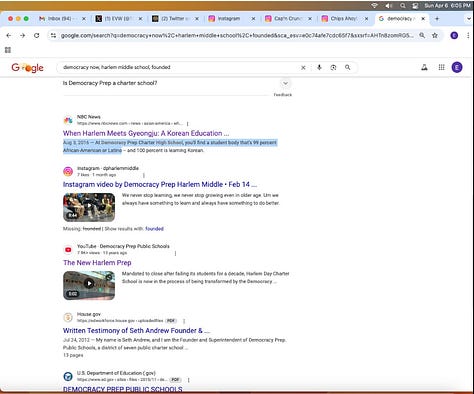
Task: Click the NBC News favicon
Action: click(x=68, y=120)
